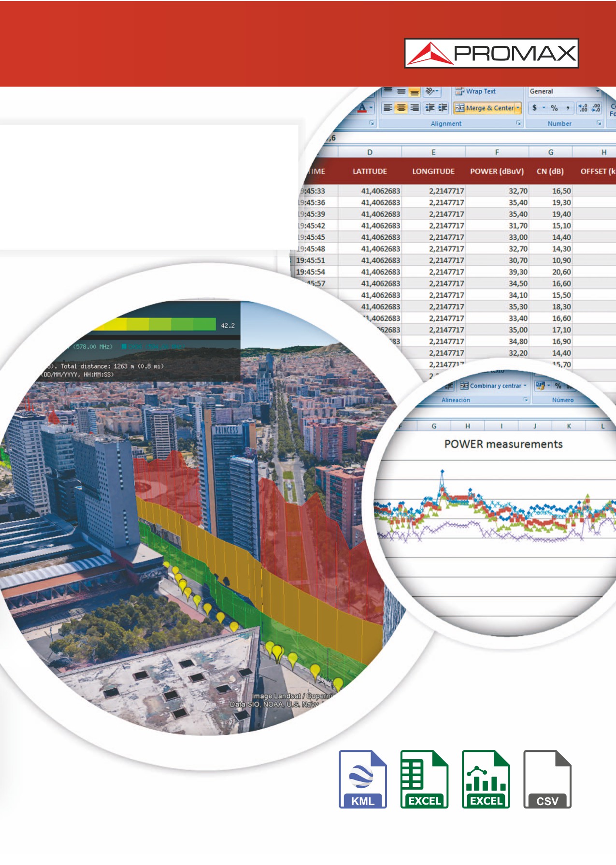Click the Increase Indent icon

[x=443, y=108]
